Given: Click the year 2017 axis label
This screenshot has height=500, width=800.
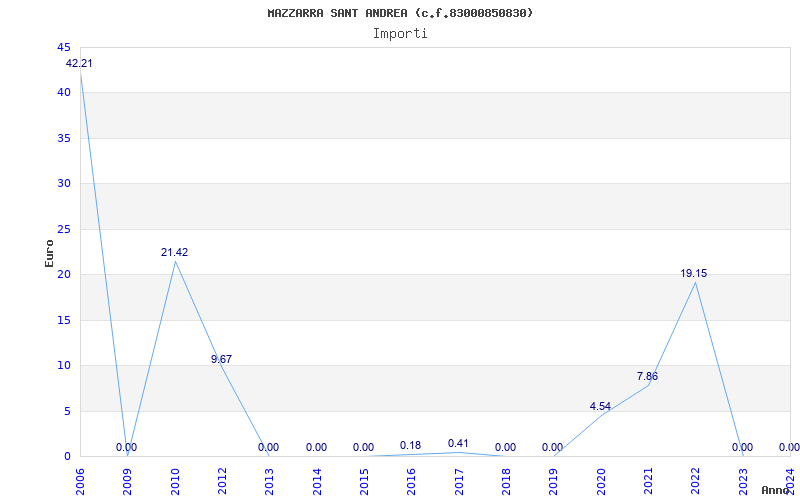Looking at the screenshot, I should (459, 481).
